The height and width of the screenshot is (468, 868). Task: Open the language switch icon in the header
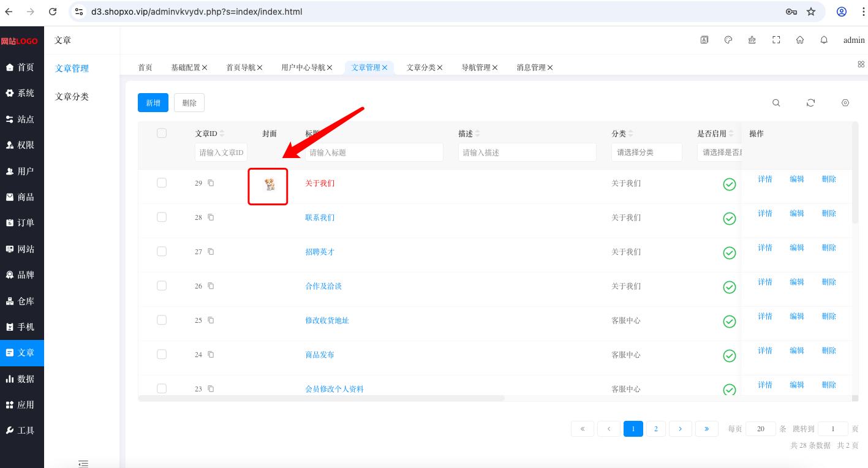[704, 40]
